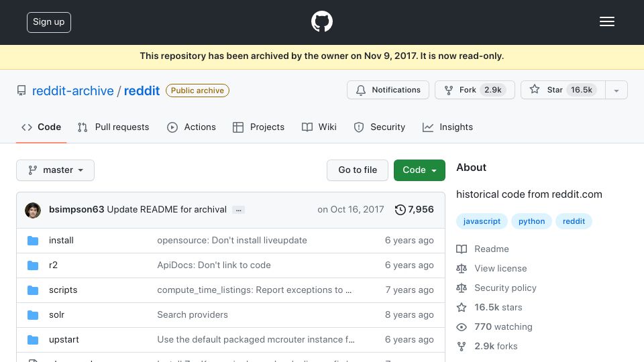Switch to the Wiki tab
644x362 pixels.
[319, 127]
